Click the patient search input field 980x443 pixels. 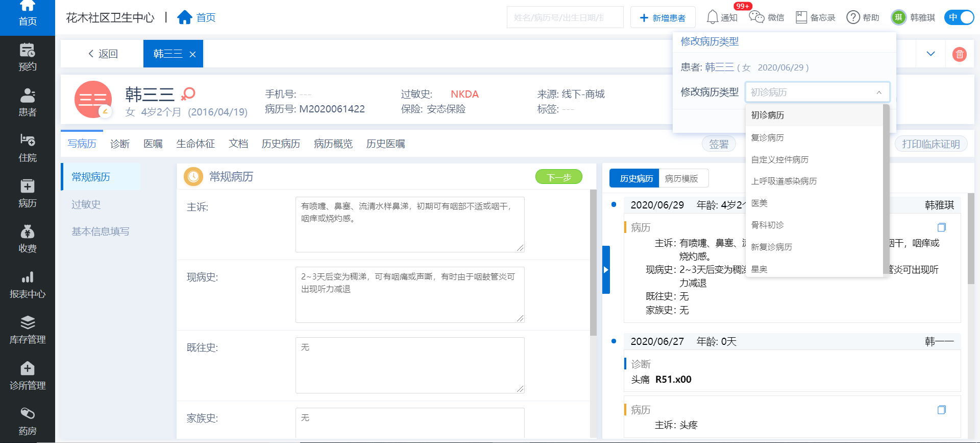click(565, 17)
